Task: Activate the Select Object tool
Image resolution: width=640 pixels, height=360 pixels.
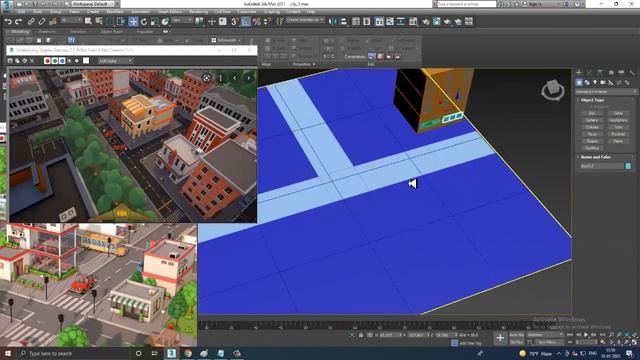Action: click(88, 21)
